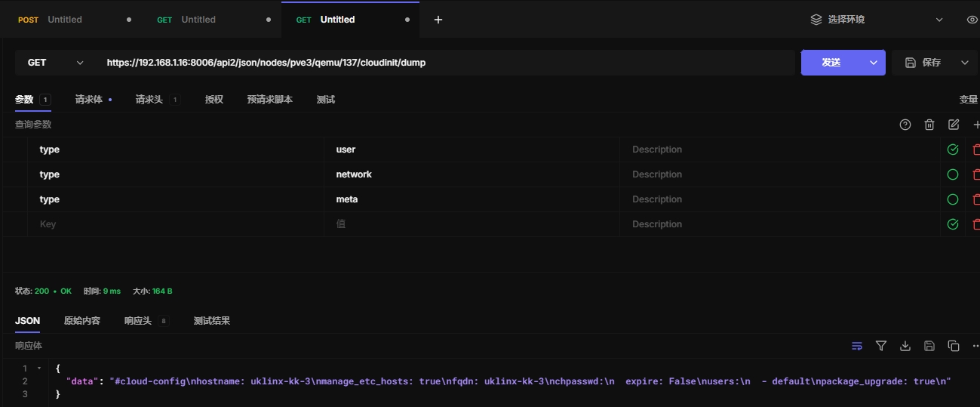
Task: Switch to the 原始内容 response tab
Action: point(81,321)
